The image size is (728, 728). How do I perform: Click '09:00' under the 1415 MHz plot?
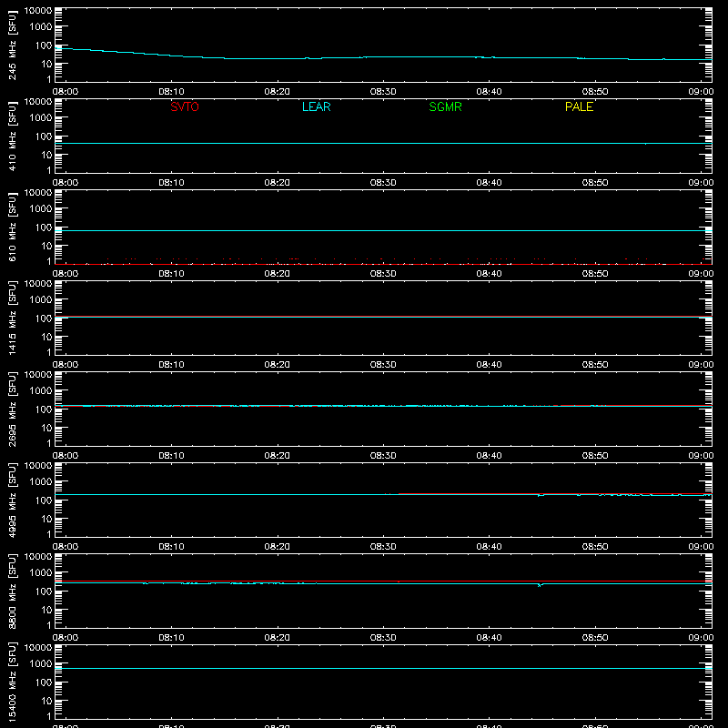pyautogui.click(x=701, y=365)
